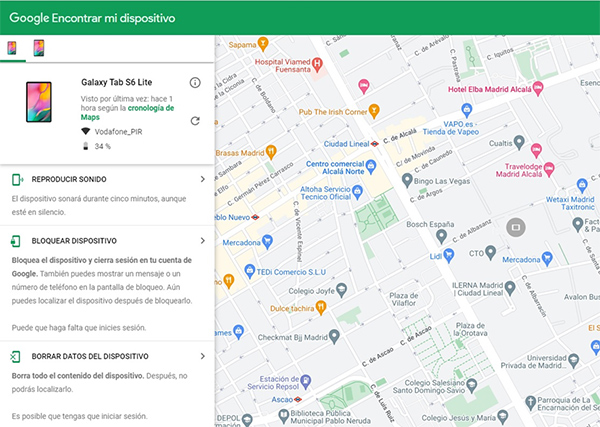Select the Wetaxi Madrid Taxitronic pin
Image resolution: width=600 pixels, height=427 pixels.
tap(582, 186)
